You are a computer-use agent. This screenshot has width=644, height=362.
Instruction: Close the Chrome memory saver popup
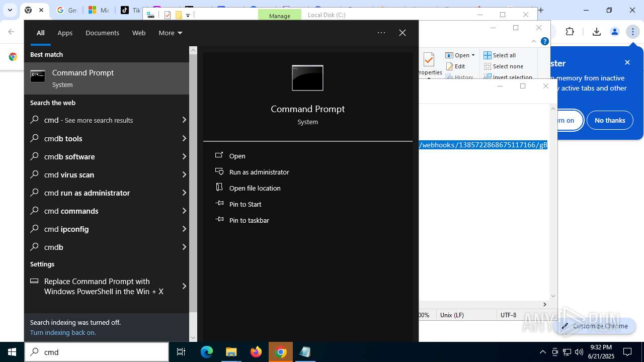pos(627,62)
